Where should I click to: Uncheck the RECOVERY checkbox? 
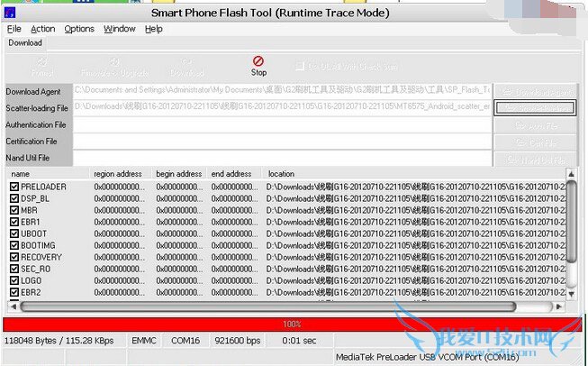point(14,257)
